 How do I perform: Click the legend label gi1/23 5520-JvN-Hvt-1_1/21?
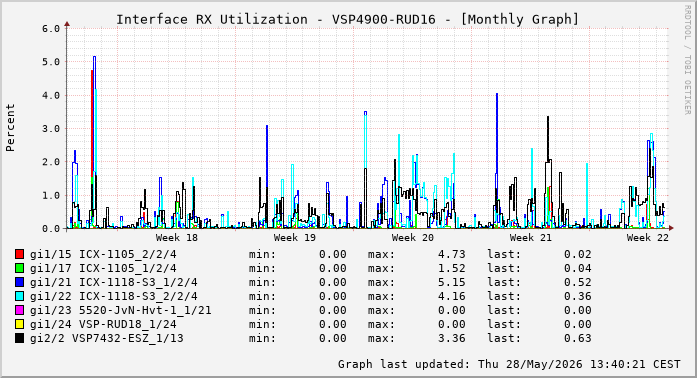pyautogui.click(x=120, y=310)
